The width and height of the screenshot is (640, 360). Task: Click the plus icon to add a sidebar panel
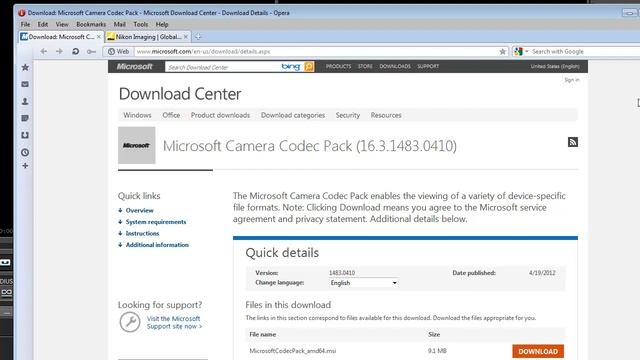click(x=25, y=166)
